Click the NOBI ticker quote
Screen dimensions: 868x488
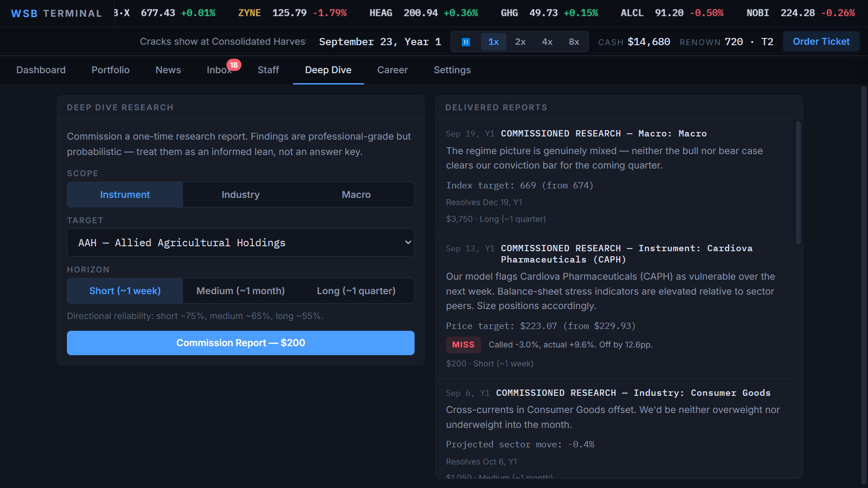[801, 13]
